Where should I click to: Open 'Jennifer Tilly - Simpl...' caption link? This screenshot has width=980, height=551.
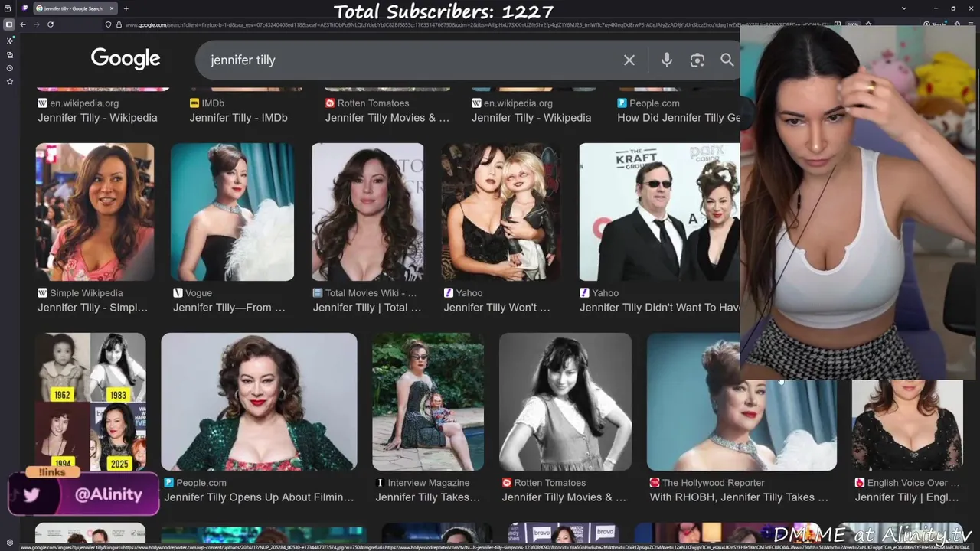pyautogui.click(x=93, y=308)
